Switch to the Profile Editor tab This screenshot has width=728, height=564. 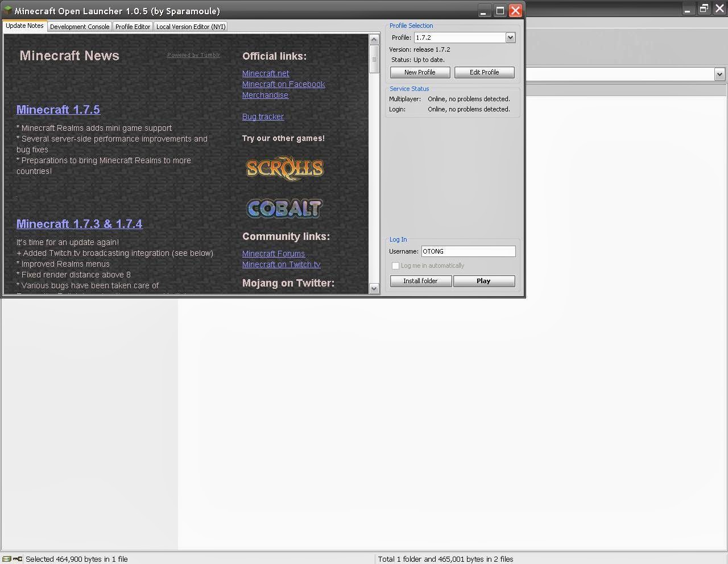pyautogui.click(x=133, y=26)
